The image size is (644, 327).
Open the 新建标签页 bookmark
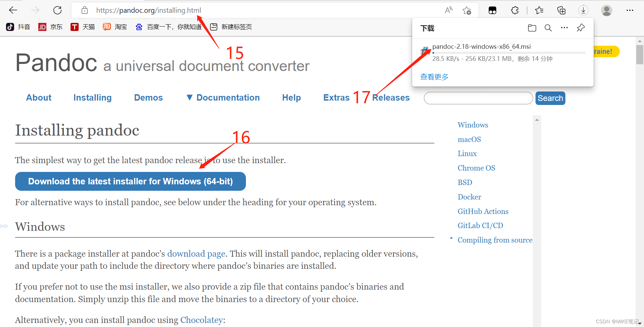click(x=231, y=27)
